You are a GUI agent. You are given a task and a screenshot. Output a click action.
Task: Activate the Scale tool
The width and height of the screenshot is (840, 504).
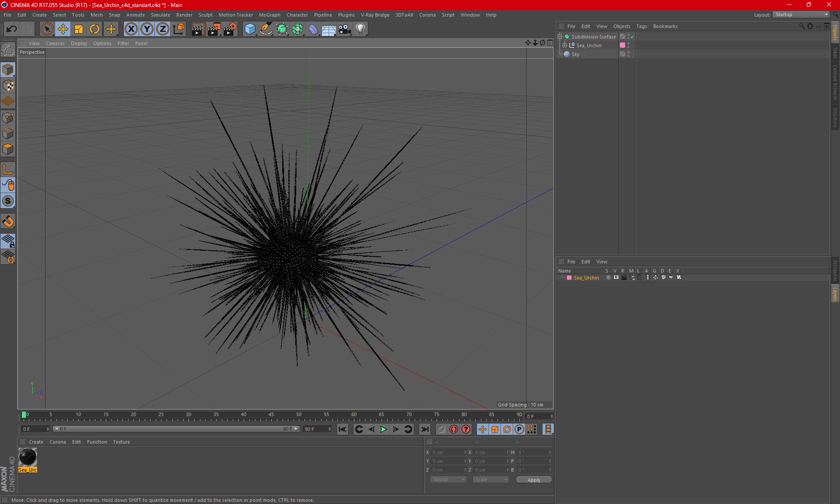(x=79, y=29)
